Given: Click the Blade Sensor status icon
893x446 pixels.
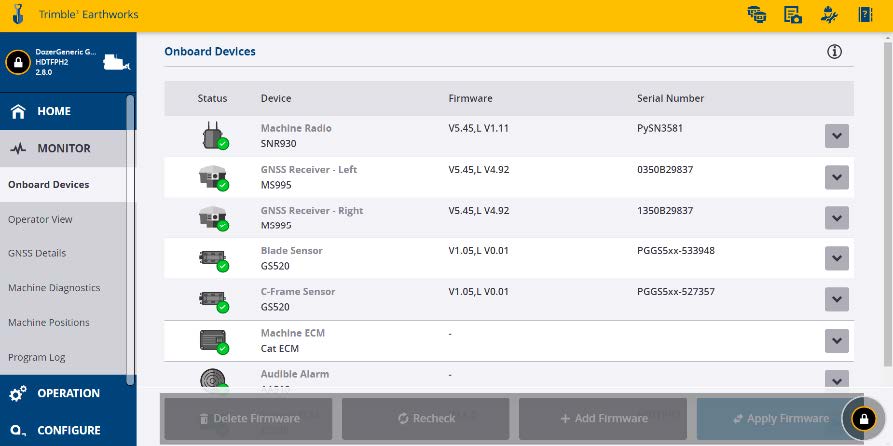Looking at the screenshot, I should [214, 259].
